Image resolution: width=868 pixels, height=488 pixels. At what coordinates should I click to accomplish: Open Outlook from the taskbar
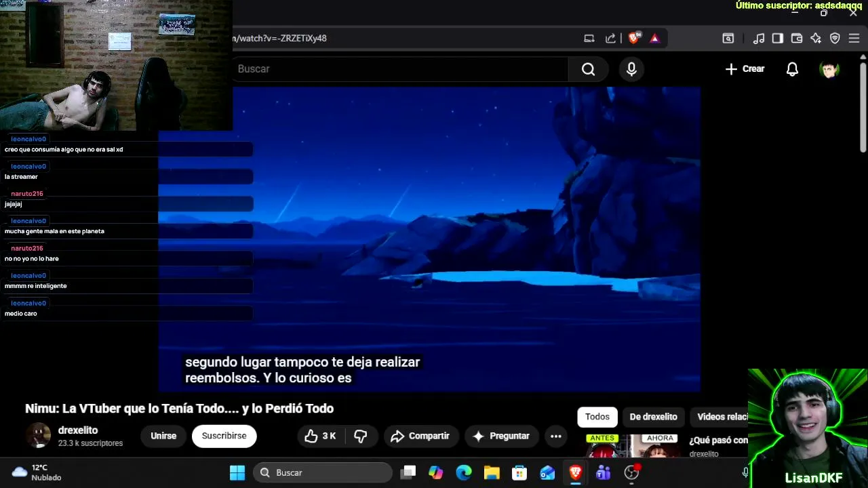[x=547, y=472]
